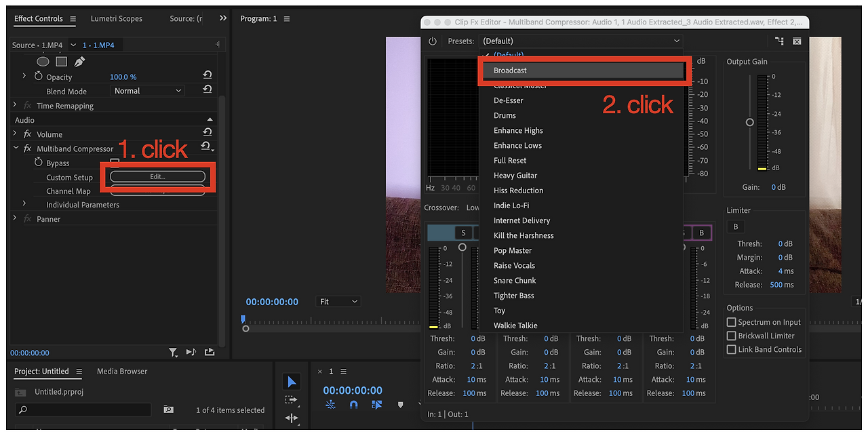868x436 pixels.
Task: Reset the Blend Mode parameter
Action: tap(208, 90)
